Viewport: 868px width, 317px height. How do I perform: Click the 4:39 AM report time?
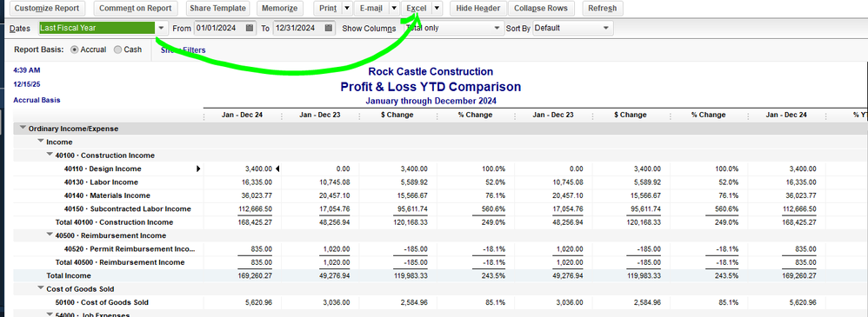click(27, 70)
